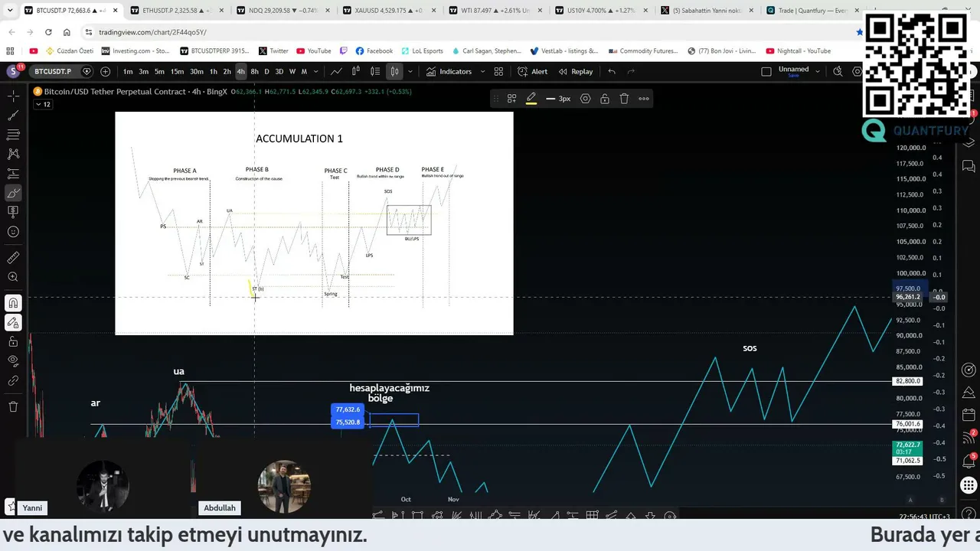980x551 pixels.
Task: Switch to the 1h timeframe
Action: click(x=214, y=71)
